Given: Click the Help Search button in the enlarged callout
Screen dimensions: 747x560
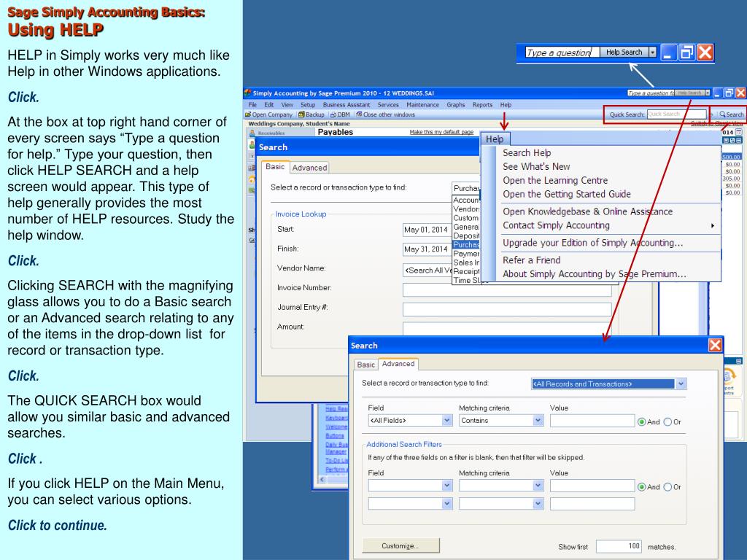Looking at the screenshot, I should pyautogui.click(x=624, y=52).
